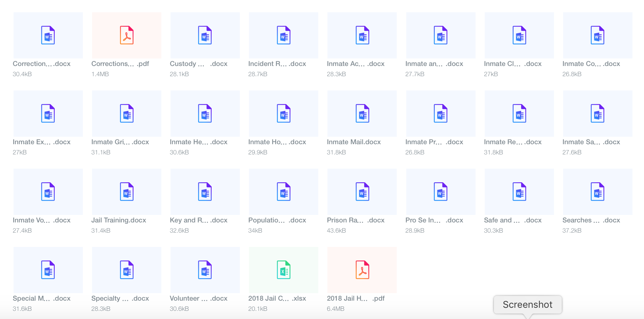Select the Inmate Vo... docx thumbnail
The height and width of the screenshot is (319, 644).
coord(48,192)
